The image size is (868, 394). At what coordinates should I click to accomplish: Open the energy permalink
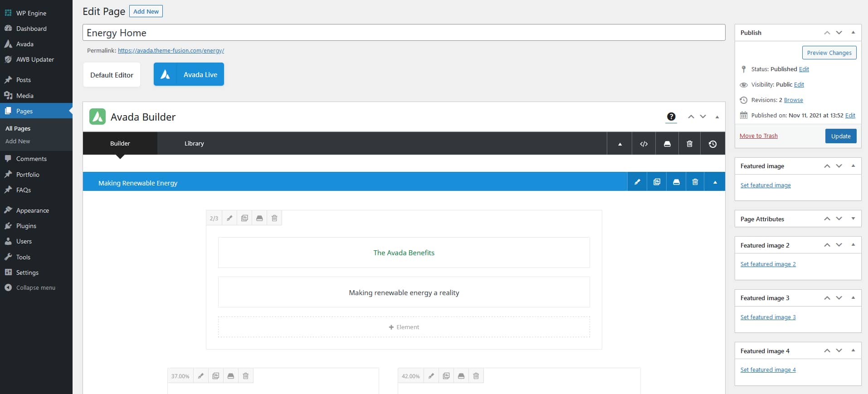click(x=171, y=50)
